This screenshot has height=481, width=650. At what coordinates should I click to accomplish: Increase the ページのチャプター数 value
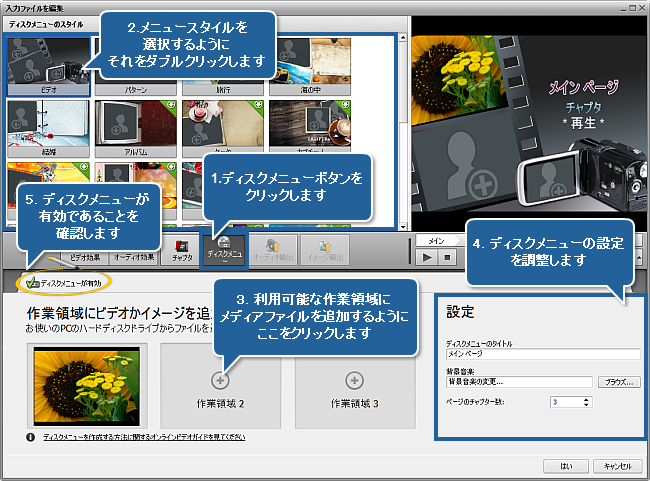coord(586,399)
